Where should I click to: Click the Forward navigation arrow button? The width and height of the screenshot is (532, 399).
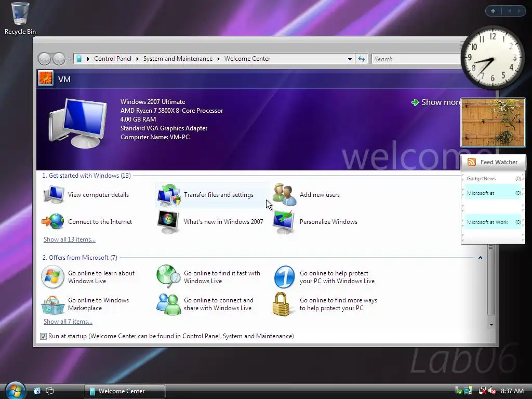coord(59,59)
